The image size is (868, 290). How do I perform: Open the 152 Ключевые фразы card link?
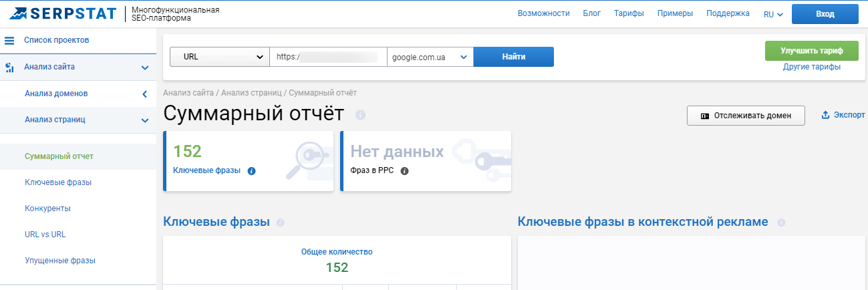tap(206, 170)
